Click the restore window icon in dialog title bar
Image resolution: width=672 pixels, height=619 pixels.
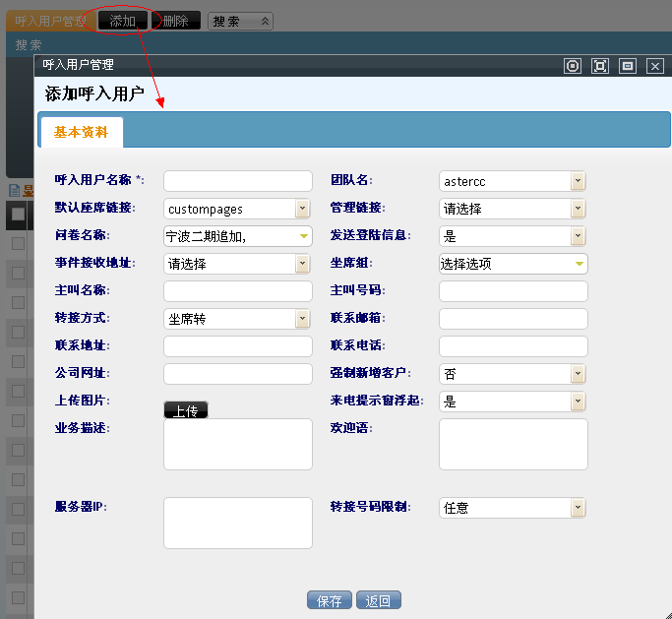pos(628,66)
